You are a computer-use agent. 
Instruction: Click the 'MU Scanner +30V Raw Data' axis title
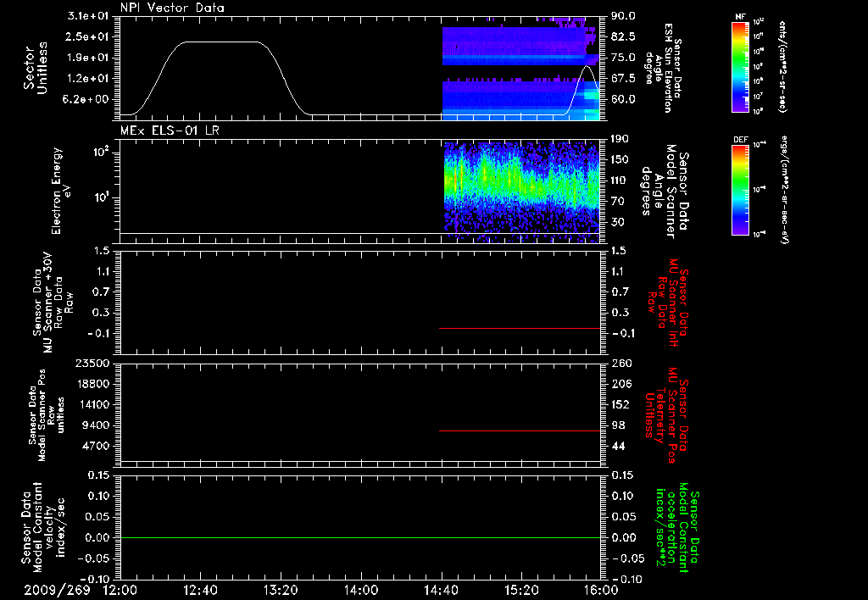click(x=53, y=303)
